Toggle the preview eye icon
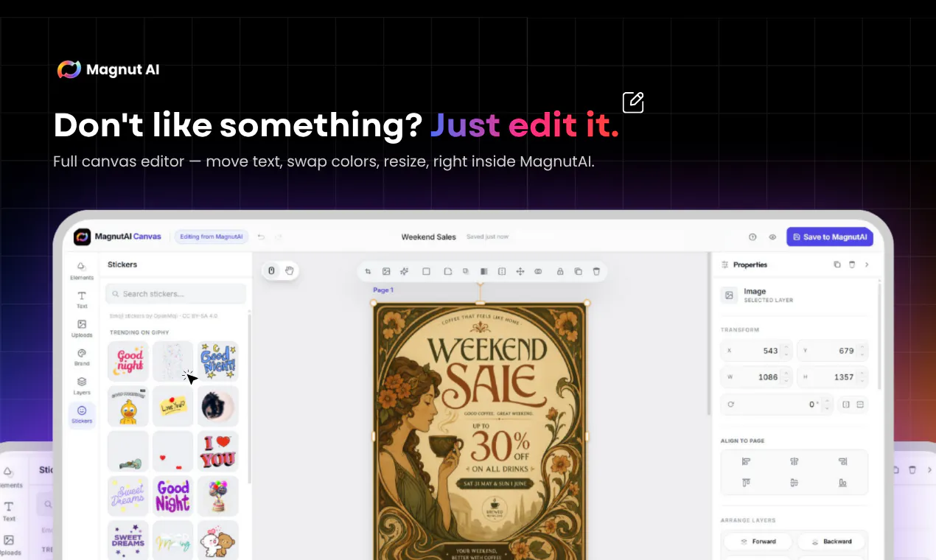This screenshot has width=936, height=560. [772, 237]
